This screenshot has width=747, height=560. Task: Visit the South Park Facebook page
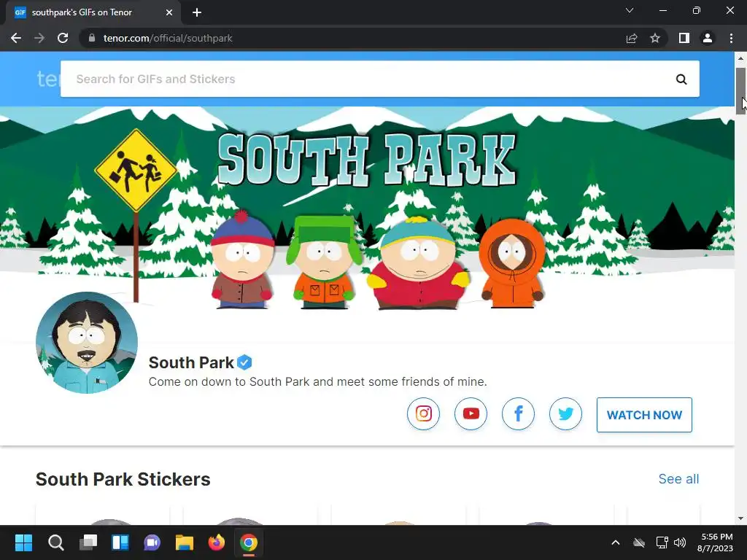(518, 414)
